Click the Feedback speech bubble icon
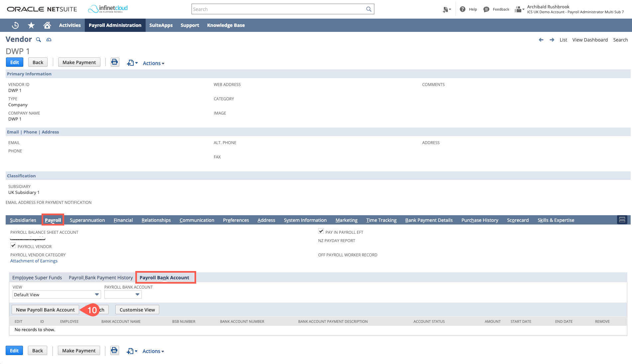The height and width of the screenshot is (364, 632). pos(486,9)
